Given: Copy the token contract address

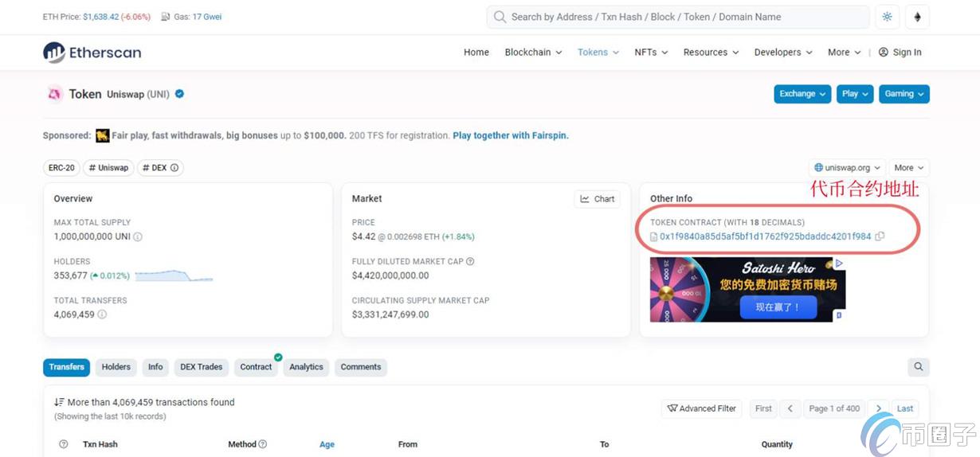Looking at the screenshot, I should (x=880, y=236).
